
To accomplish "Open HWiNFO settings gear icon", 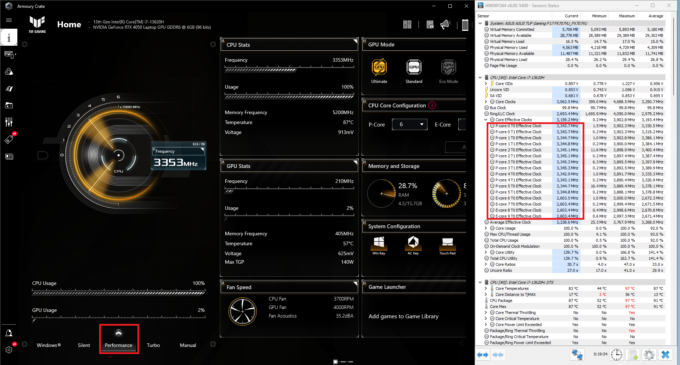I will tap(649, 355).
